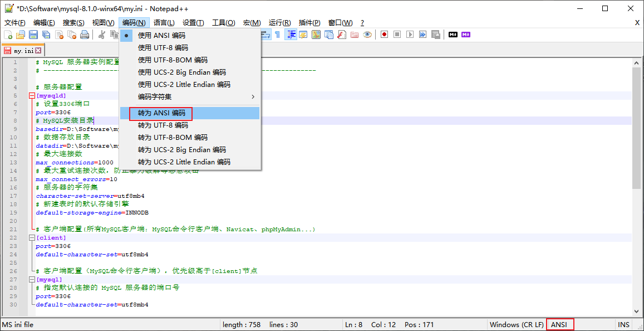
Task: Open the Function List icon
Action: (x=342, y=35)
